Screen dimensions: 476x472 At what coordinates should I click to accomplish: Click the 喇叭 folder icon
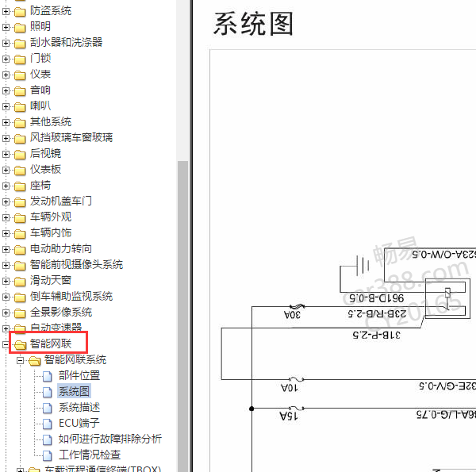point(20,107)
